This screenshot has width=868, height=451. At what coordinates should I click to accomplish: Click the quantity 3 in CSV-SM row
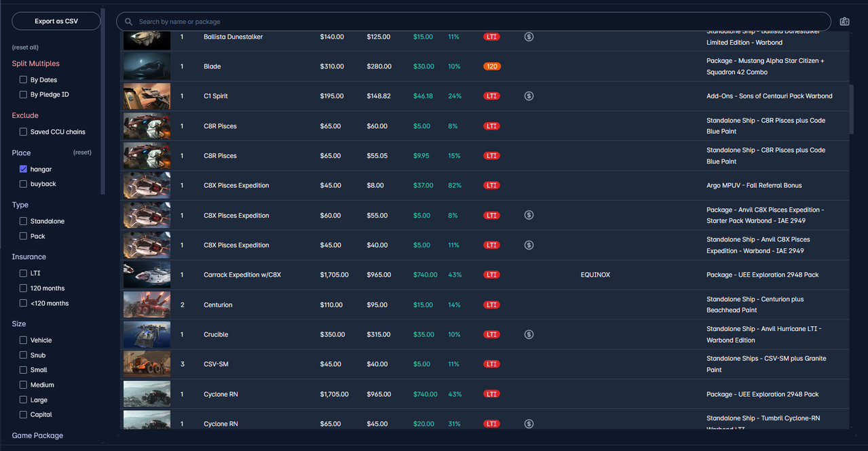(x=182, y=364)
